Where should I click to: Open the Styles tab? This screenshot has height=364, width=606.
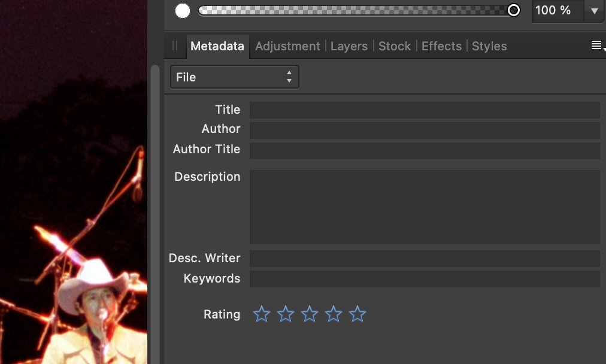pos(489,46)
